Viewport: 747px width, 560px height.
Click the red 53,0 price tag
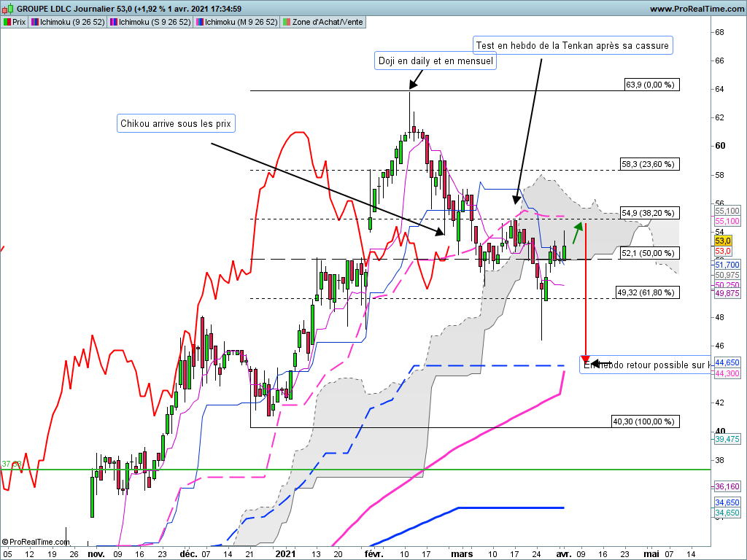click(x=723, y=251)
